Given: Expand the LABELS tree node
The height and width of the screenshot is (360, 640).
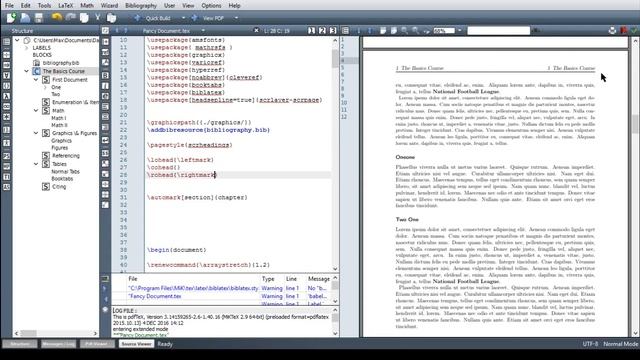Looking at the screenshot, I should [x=27, y=48].
